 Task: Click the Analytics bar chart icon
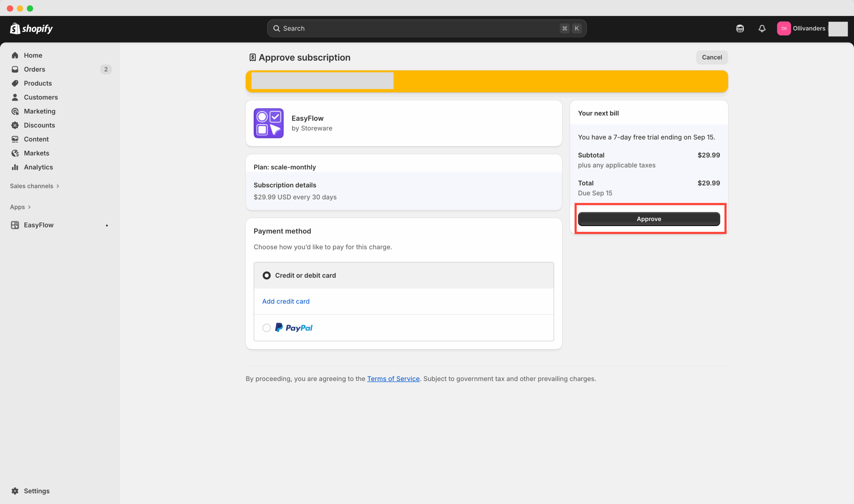[15, 167]
